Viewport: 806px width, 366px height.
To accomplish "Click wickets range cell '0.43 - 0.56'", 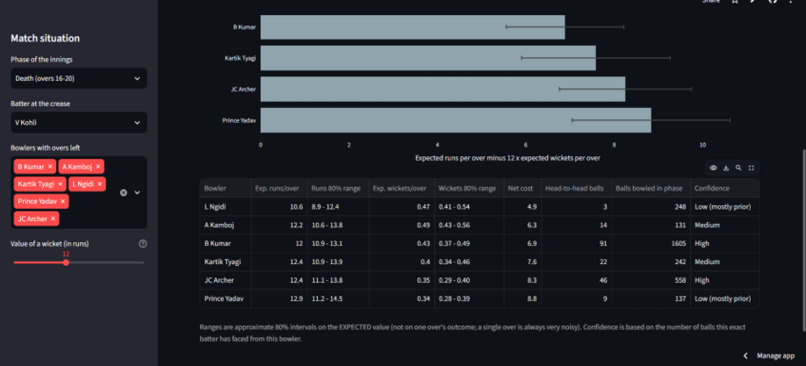I will pyautogui.click(x=469, y=225).
